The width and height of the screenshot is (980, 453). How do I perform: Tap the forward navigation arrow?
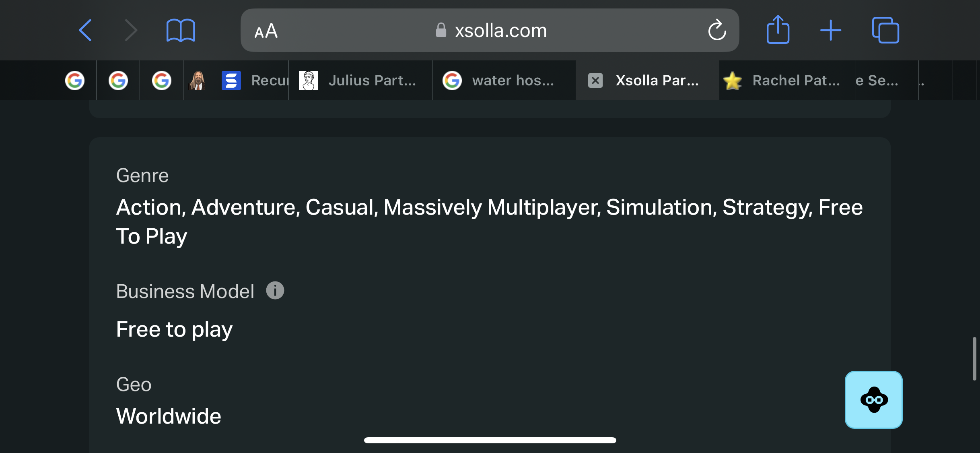[131, 30]
